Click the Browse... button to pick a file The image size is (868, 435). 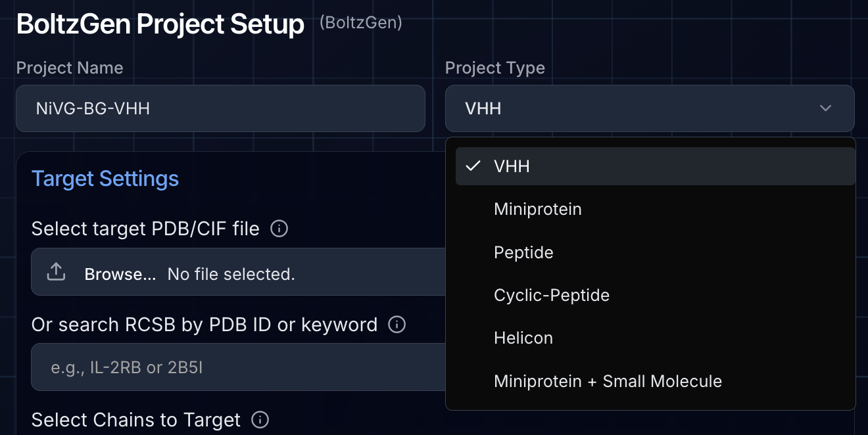pyautogui.click(x=120, y=274)
